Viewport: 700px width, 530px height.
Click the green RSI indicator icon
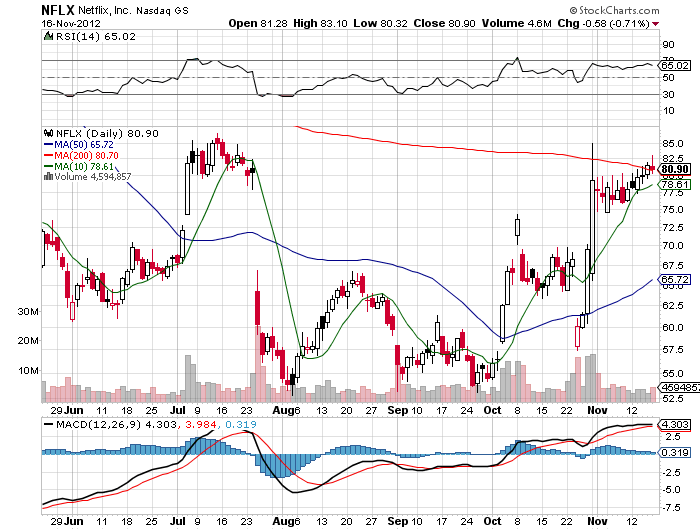pyautogui.click(x=48, y=36)
